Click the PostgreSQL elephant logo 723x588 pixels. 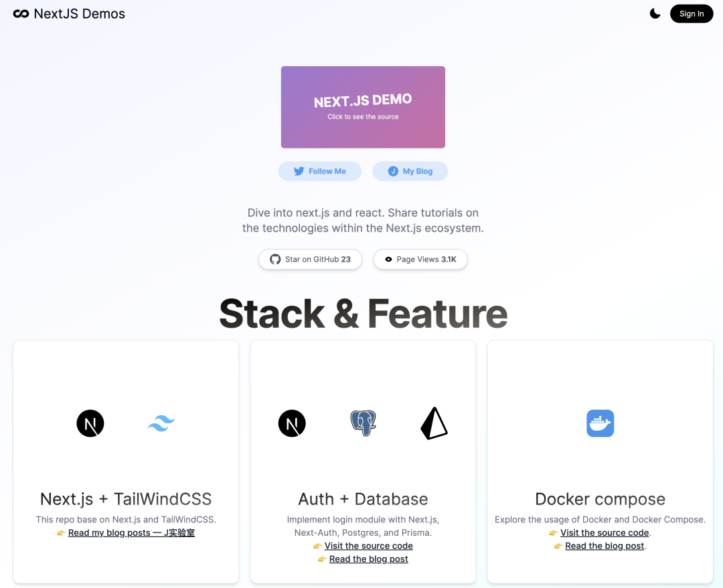(x=364, y=423)
